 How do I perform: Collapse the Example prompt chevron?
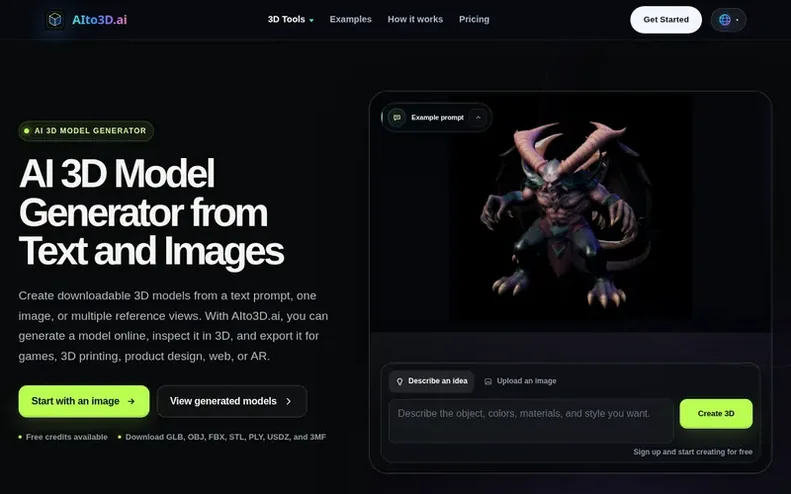pos(478,118)
